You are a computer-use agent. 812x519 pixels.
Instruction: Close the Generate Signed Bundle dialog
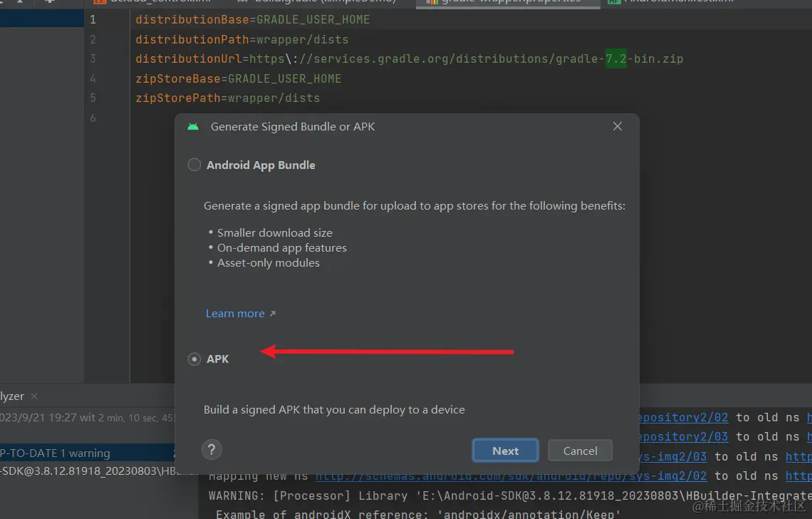tap(618, 126)
